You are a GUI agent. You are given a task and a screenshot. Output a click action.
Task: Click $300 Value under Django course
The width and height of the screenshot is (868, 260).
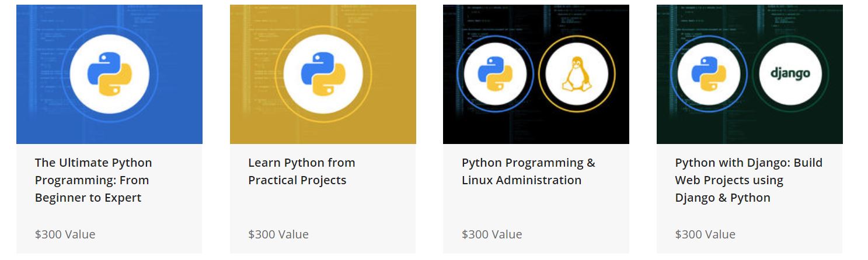click(x=705, y=234)
